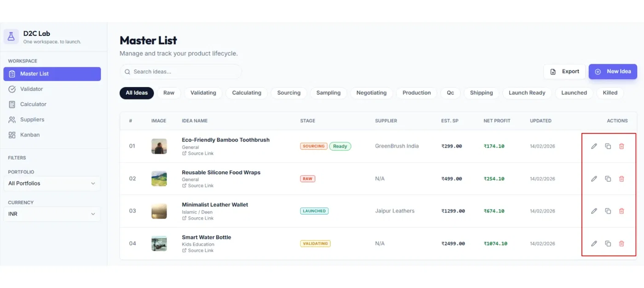Click the Export button
The width and height of the screenshot is (644, 288).
pyautogui.click(x=564, y=71)
